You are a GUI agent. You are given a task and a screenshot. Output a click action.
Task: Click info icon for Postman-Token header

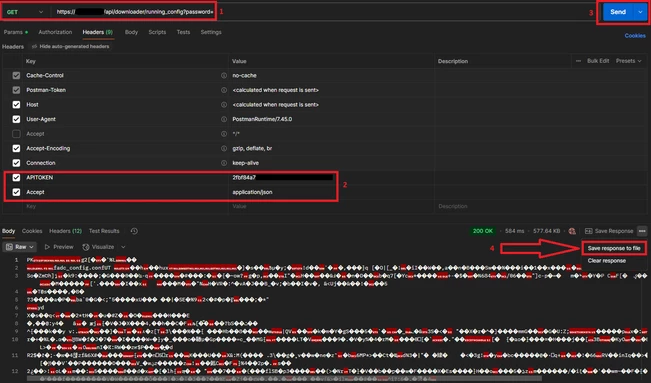(x=224, y=90)
